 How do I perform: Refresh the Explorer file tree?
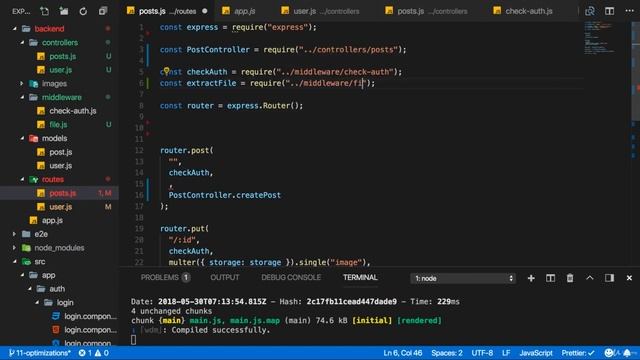[83, 11]
